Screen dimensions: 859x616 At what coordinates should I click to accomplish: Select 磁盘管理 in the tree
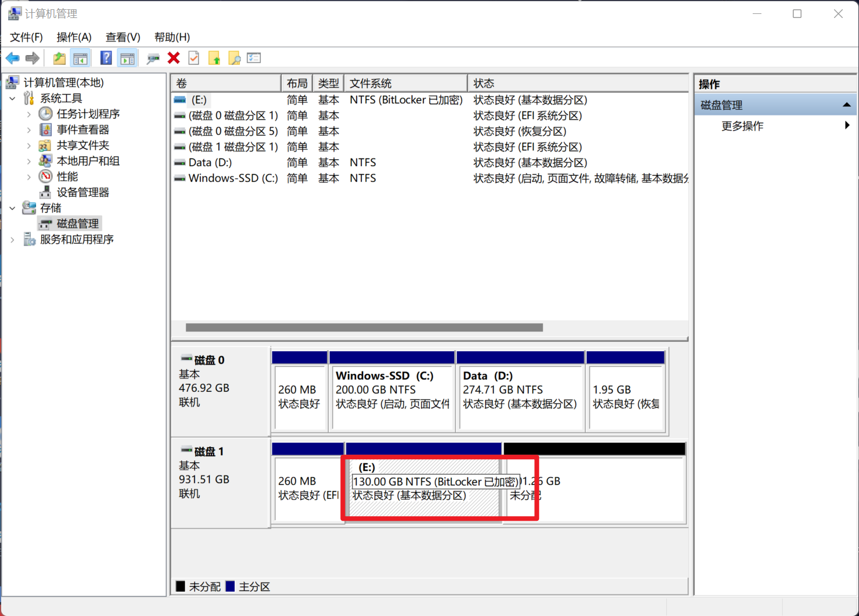[77, 224]
